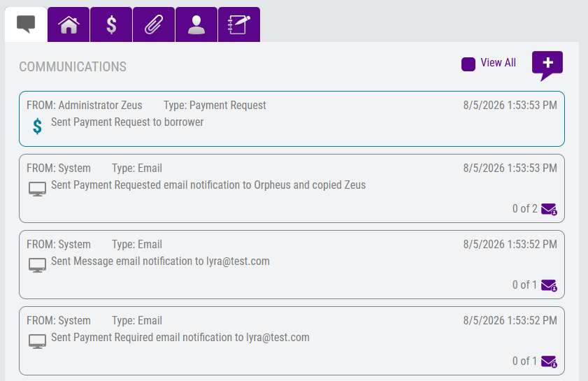The image size is (588, 381).
Task: Click monitor icon in Sent Message entry
Action: 38,265
